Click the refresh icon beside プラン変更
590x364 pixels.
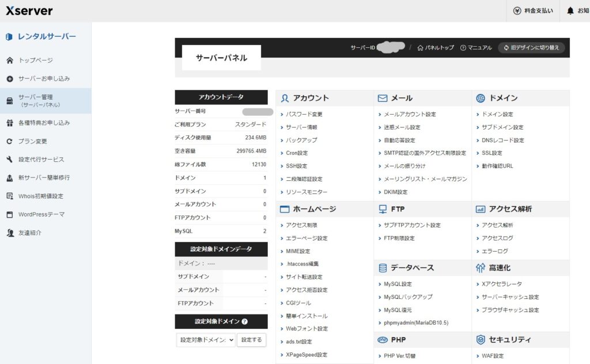coord(10,141)
